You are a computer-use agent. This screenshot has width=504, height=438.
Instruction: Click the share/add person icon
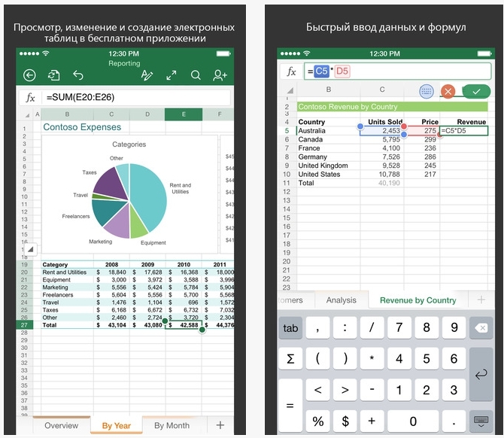pyautogui.click(x=219, y=75)
